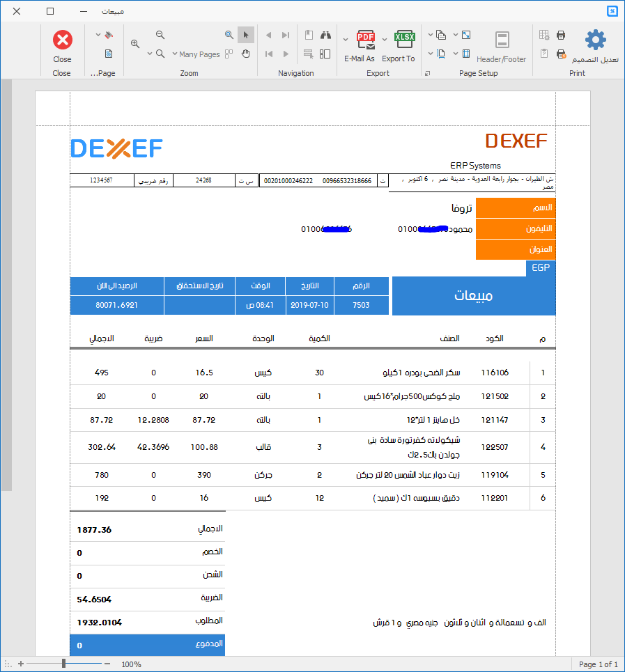The width and height of the screenshot is (625, 672).
Task: Select the Pointer arrow tool
Action: click(x=246, y=35)
